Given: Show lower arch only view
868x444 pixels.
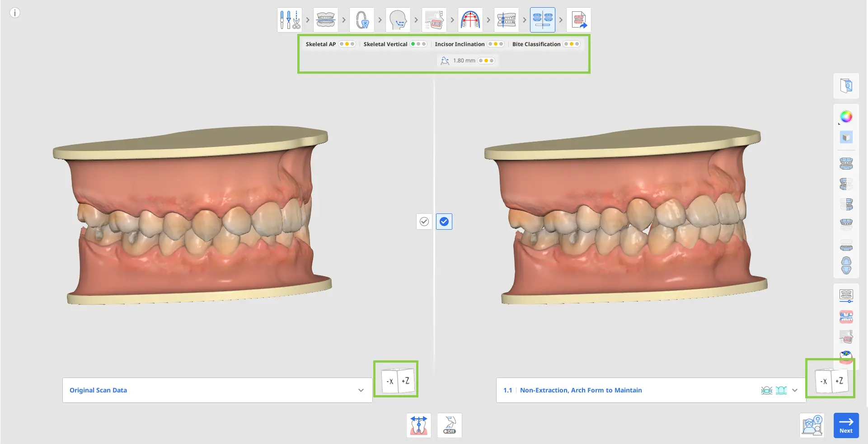Looking at the screenshot, I should 846,246.
